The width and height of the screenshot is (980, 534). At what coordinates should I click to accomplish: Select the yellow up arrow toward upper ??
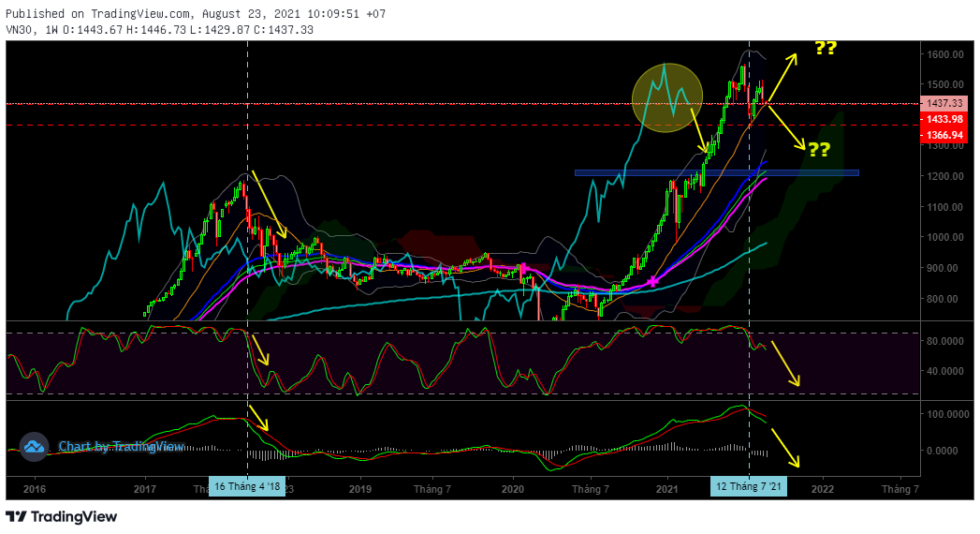783,78
